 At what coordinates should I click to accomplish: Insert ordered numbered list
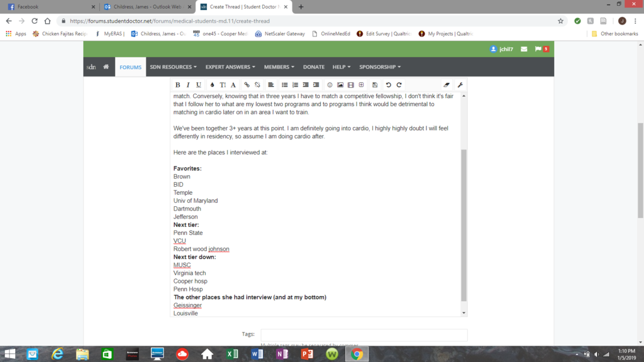point(296,85)
